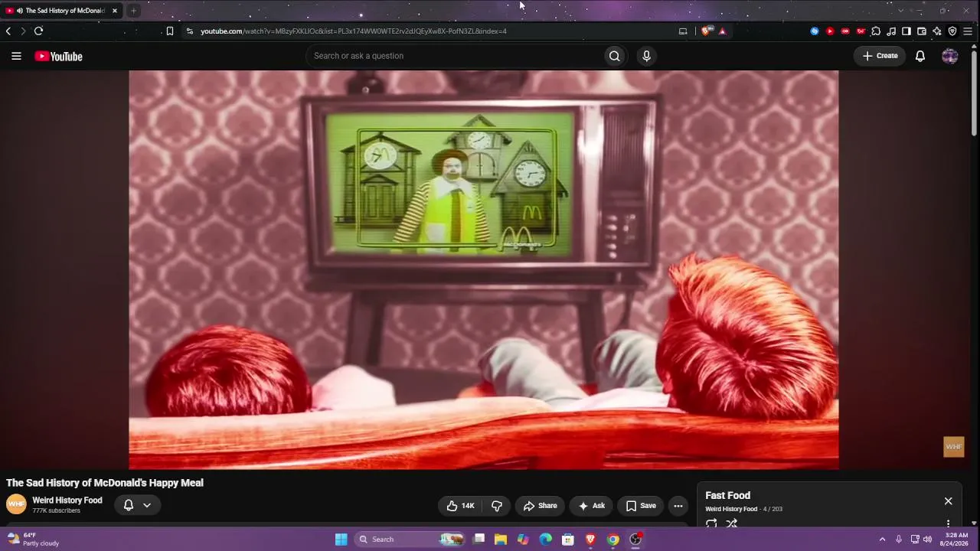Click the video player frame

click(484, 270)
